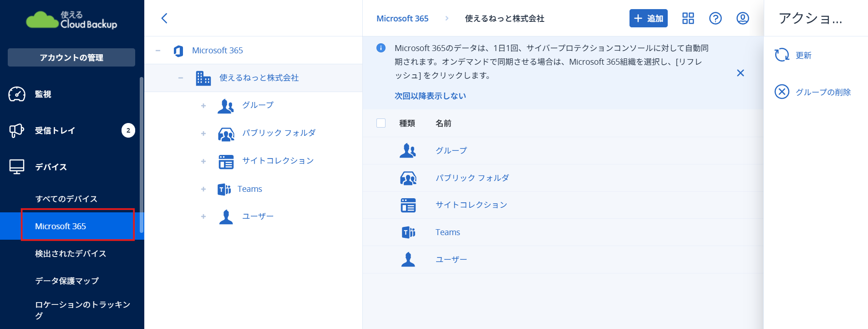Select すべてのデバイス in the sidebar
Viewport: 868px width, 329px height.
tap(66, 199)
